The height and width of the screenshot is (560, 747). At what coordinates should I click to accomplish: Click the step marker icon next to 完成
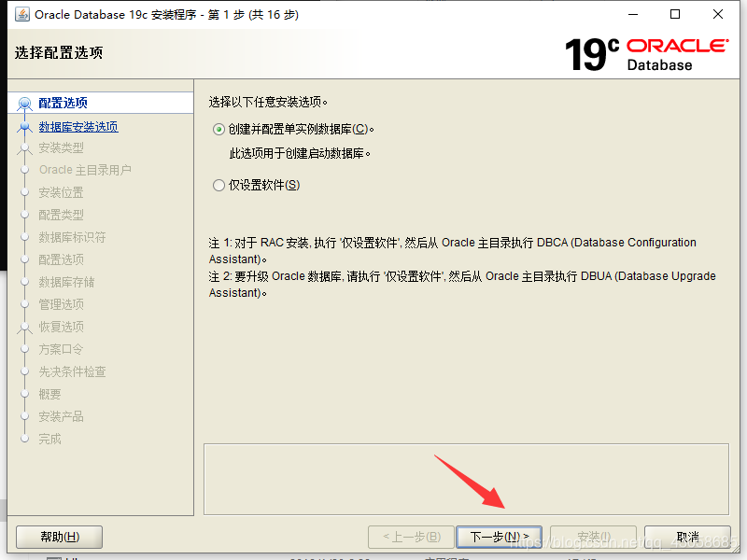[25, 439]
